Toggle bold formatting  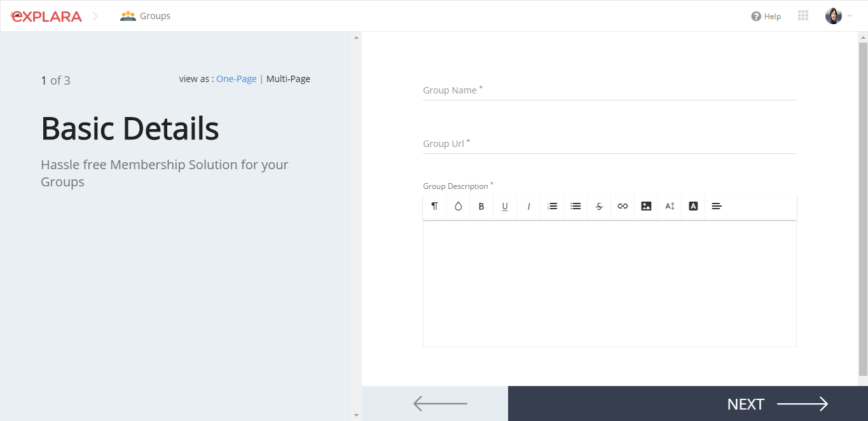tap(481, 206)
